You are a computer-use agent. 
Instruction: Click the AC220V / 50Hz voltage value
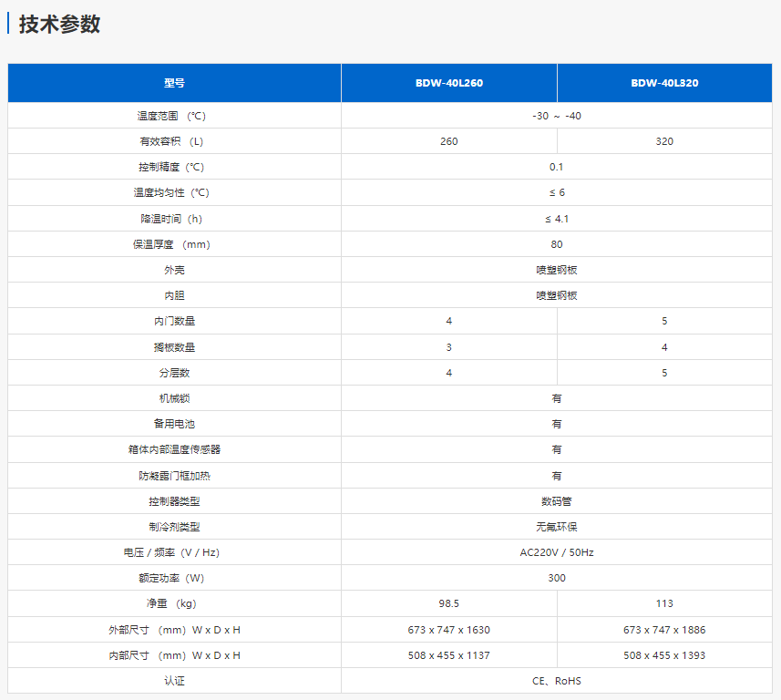click(556, 552)
